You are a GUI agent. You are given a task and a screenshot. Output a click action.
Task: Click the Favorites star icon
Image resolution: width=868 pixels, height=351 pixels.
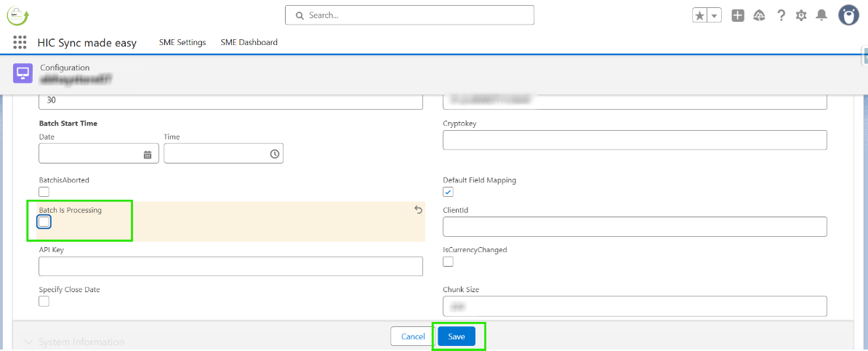point(700,15)
